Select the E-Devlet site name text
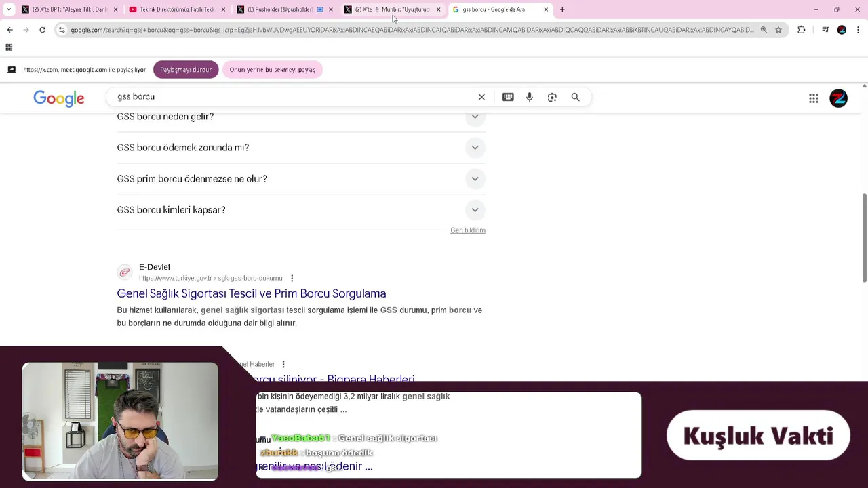This screenshot has width=868, height=488. (x=155, y=267)
